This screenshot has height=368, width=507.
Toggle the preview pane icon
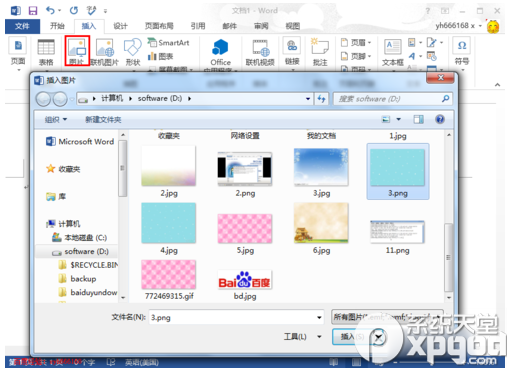pos(419,119)
